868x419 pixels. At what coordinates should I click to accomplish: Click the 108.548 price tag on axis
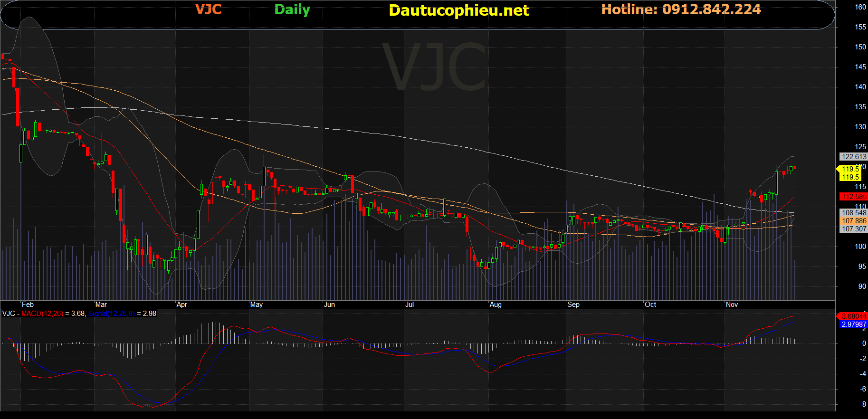click(x=854, y=213)
